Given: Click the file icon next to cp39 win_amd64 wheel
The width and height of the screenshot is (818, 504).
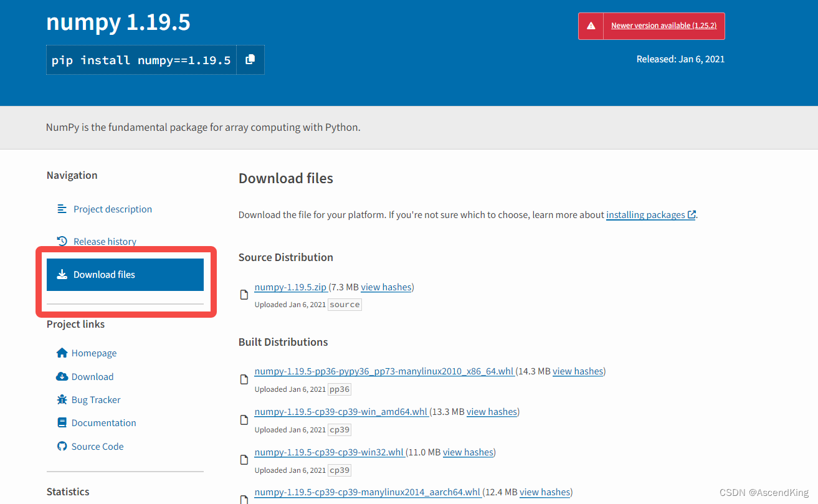Looking at the screenshot, I should pos(245,420).
